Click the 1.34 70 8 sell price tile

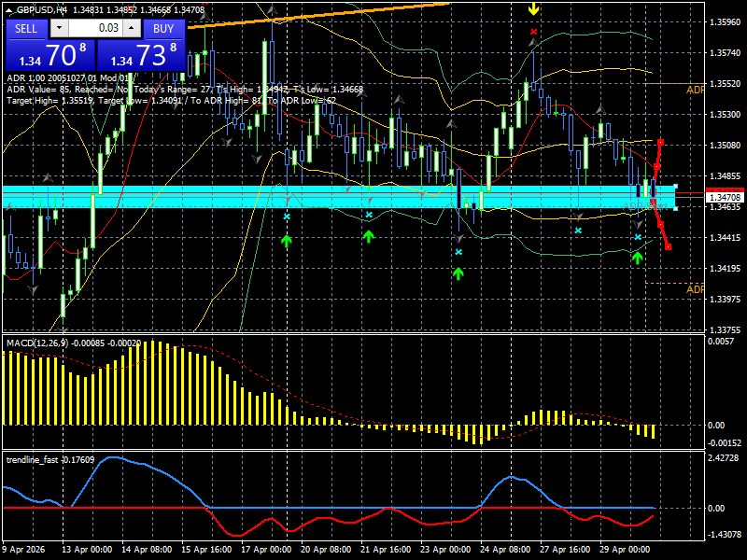50,55
